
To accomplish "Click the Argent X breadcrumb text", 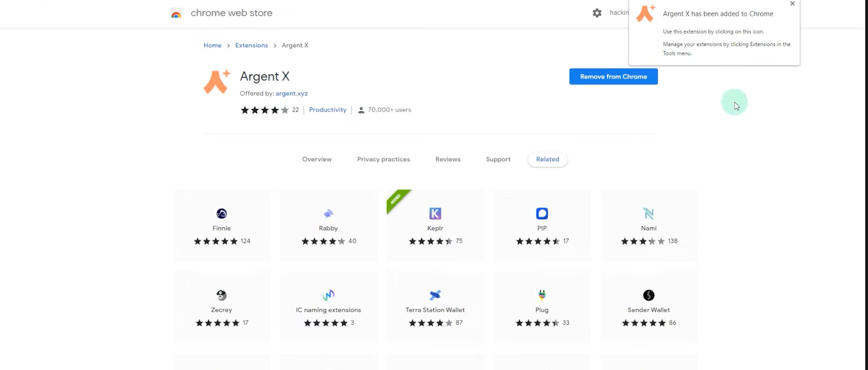I will pos(295,46).
